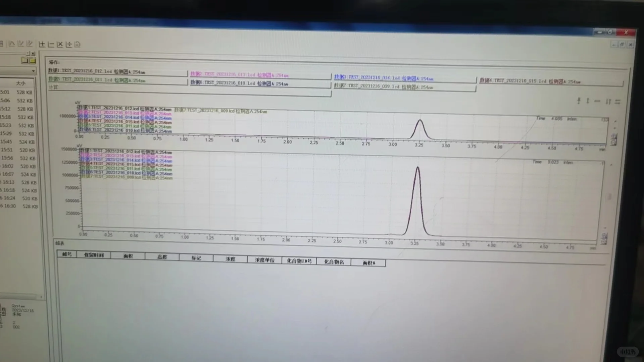Click the 计算 calculation field
This screenshot has height=362, width=644.
190,90
